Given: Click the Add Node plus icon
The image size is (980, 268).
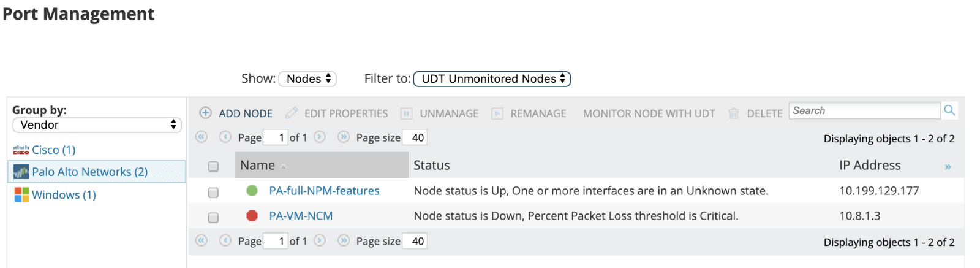Looking at the screenshot, I should [x=206, y=113].
